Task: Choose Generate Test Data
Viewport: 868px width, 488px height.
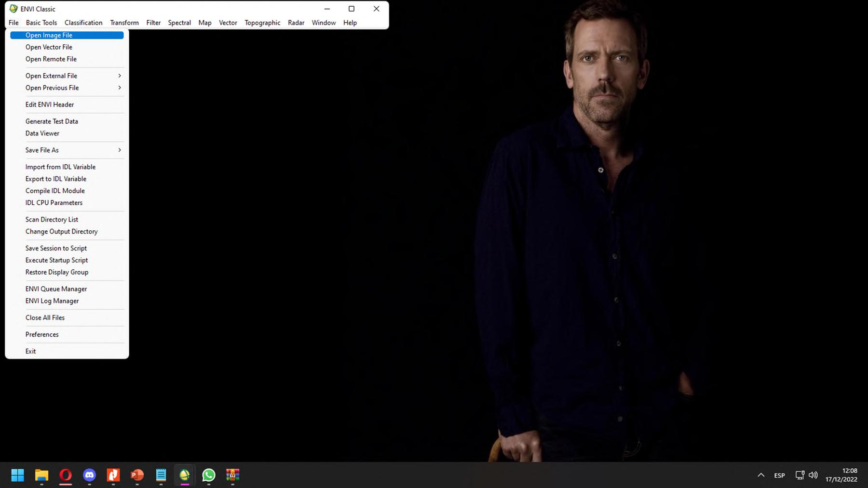Action: point(67,121)
